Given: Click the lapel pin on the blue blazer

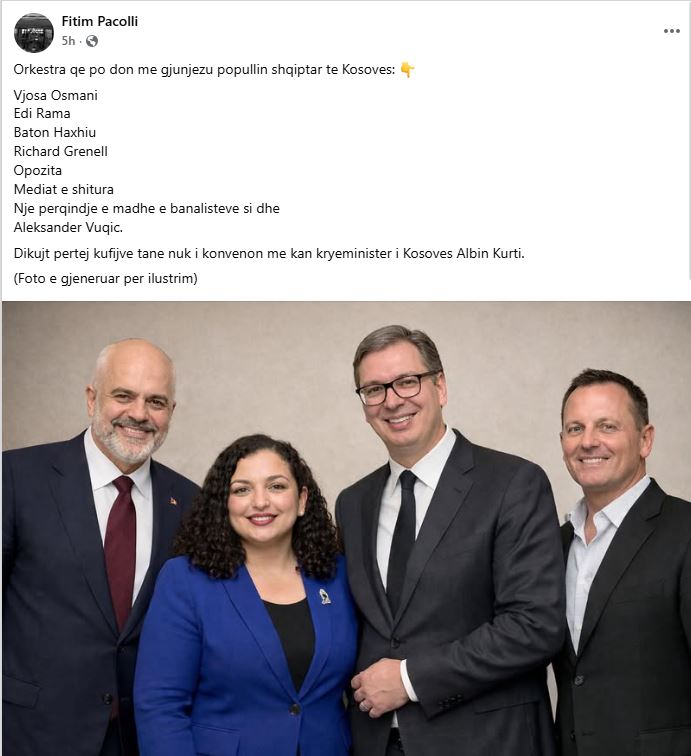Looking at the screenshot, I should [x=325, y=596].
